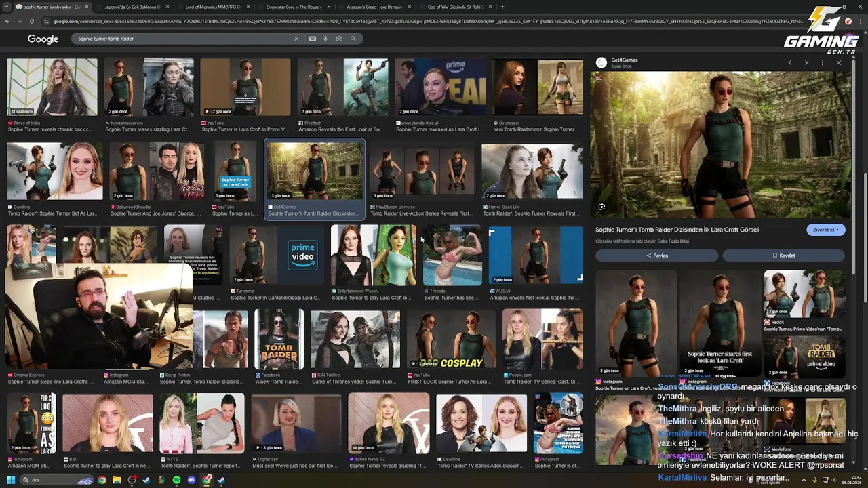Open File Explorer from taskbar
Image resolution: width=868 pixels, height=488 pixels.
(x=117, y=480)
